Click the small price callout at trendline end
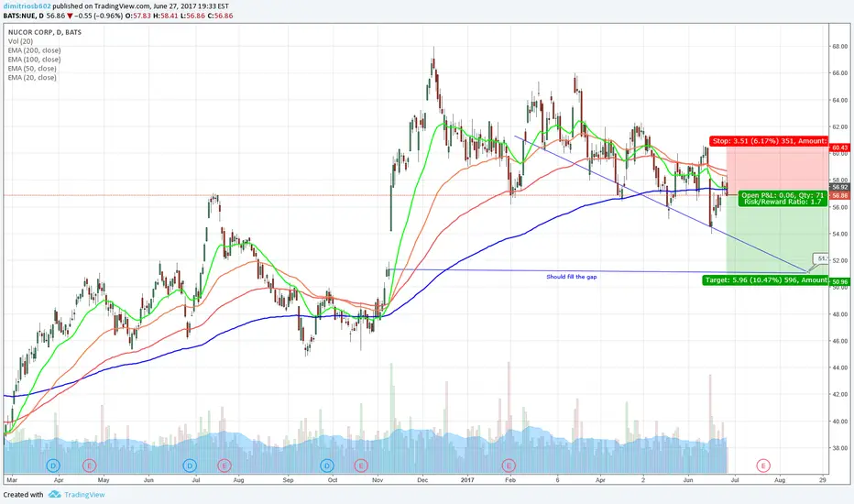854x504 pixels. point(821,258)
